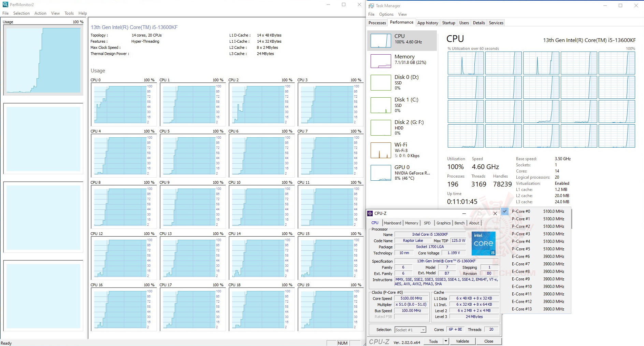Viewport: 644px width, 346px height.
Task: Select the CPU tab in CPU-Z
Action: pyautogui.click(x=375, y=223)
